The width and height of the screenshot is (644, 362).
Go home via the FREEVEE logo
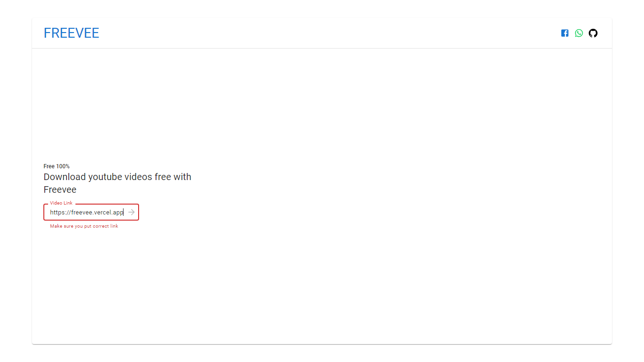point(71,33)
